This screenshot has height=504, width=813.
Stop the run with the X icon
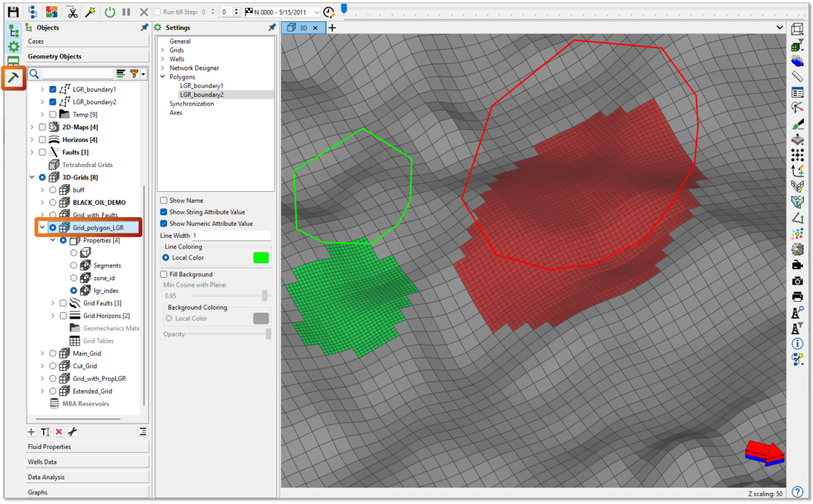tap(144, 12)
